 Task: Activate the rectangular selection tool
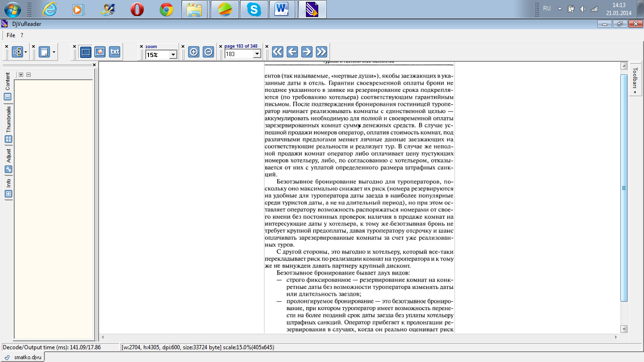(85, 52)
